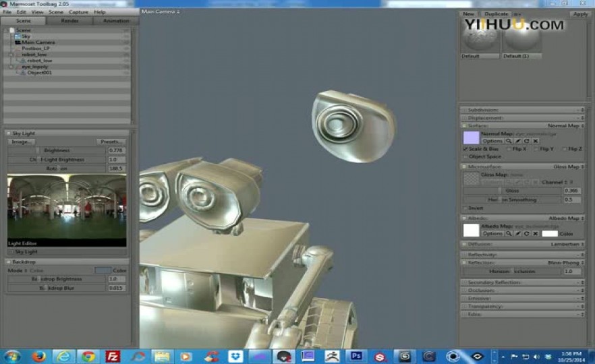Enable Flip Y checkbox

click(x=536, y=149)
